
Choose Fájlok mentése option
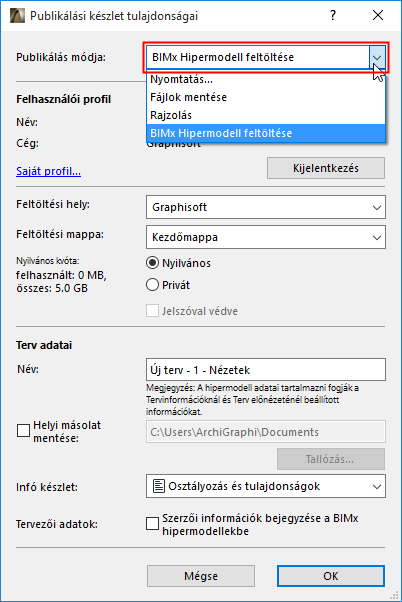[266, 97]
